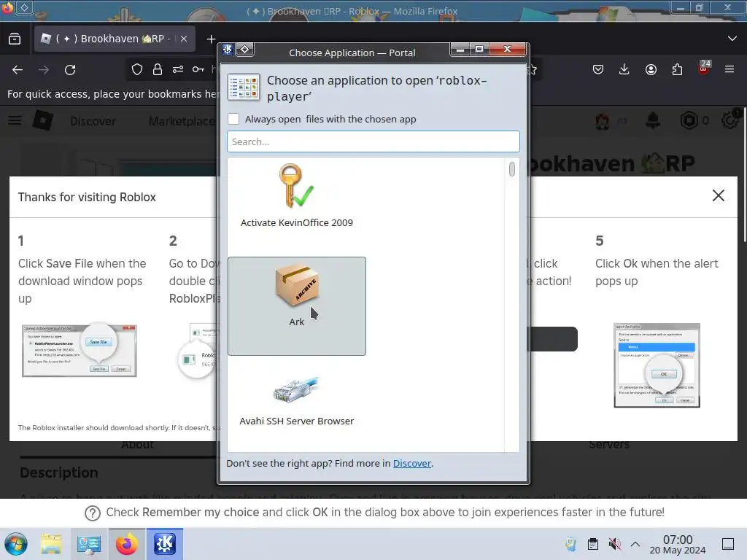
Task: Switch to Firefox in taskbar
Action: click(x=127, y=544)
